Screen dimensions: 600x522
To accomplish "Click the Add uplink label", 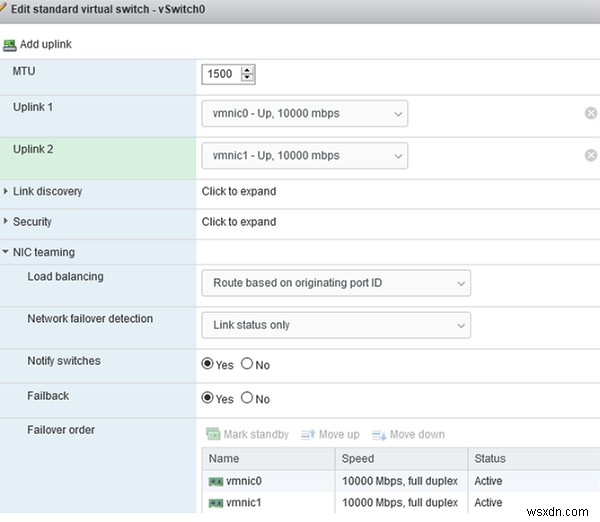I will coord(46,44).
